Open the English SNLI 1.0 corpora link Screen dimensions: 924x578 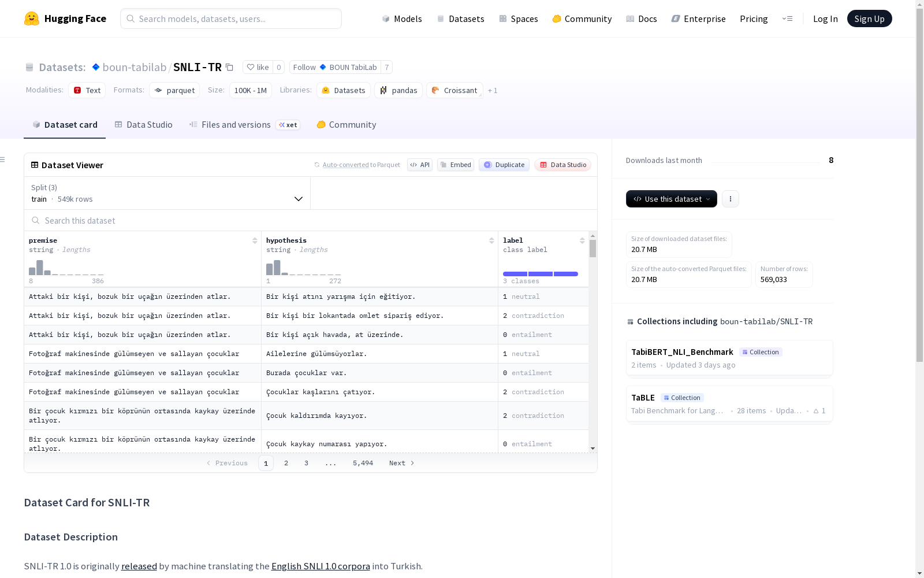click(321, 566)
